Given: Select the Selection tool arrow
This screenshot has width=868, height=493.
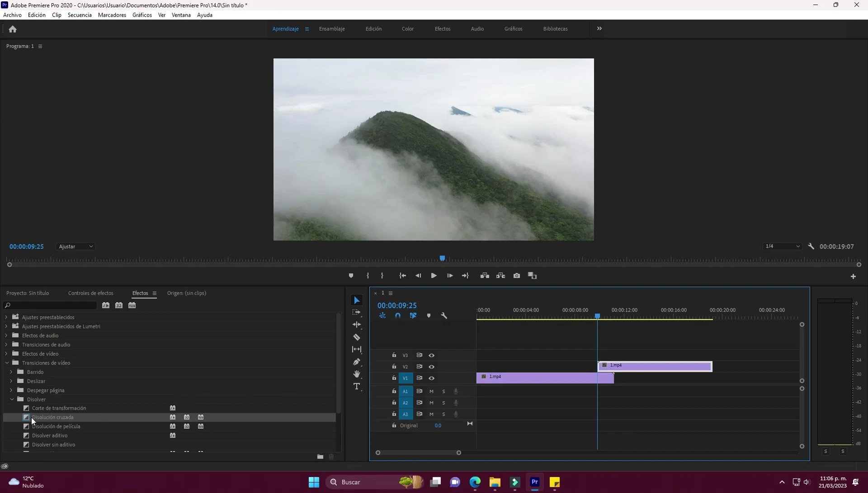Looking at the screenshot, I should pos(357,300).
